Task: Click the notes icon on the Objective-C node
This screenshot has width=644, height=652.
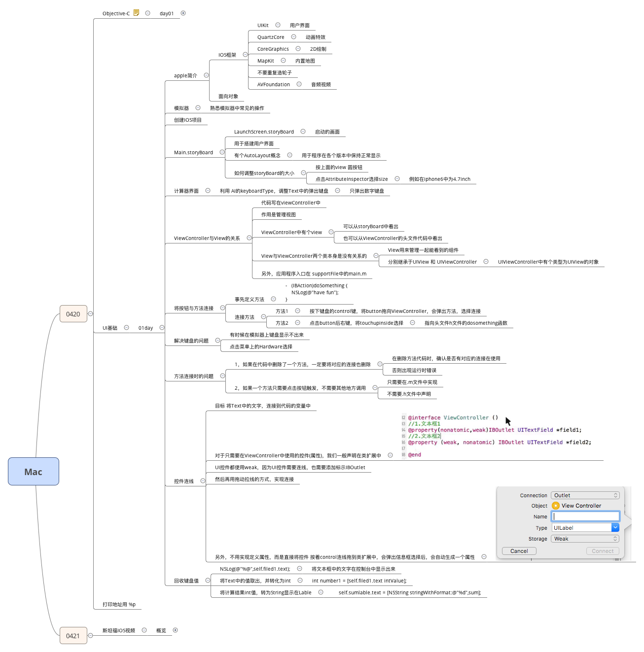Action: [x=136, y=13]
